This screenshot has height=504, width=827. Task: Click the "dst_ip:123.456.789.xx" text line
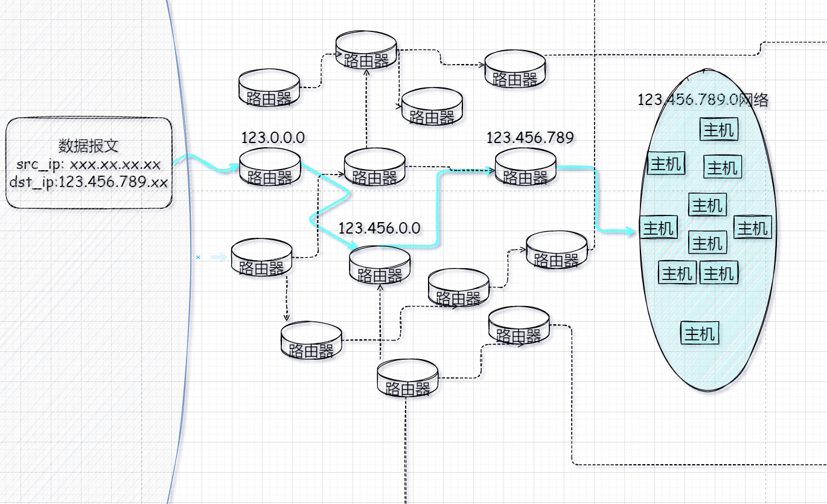point(89,182)
